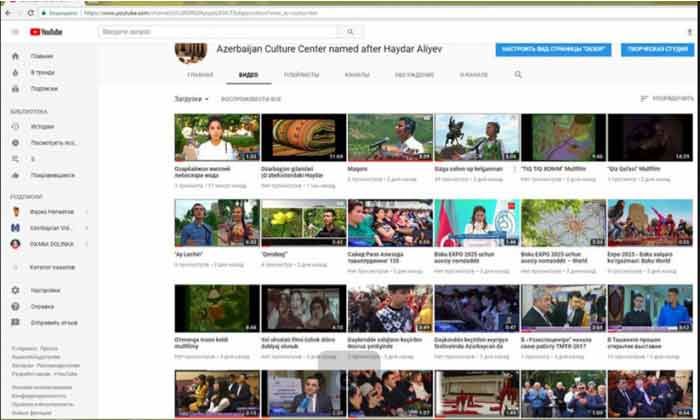700x420 pixels.
Task: Click the search magnifier in channel tabs
Action: [x=518, y=74]
